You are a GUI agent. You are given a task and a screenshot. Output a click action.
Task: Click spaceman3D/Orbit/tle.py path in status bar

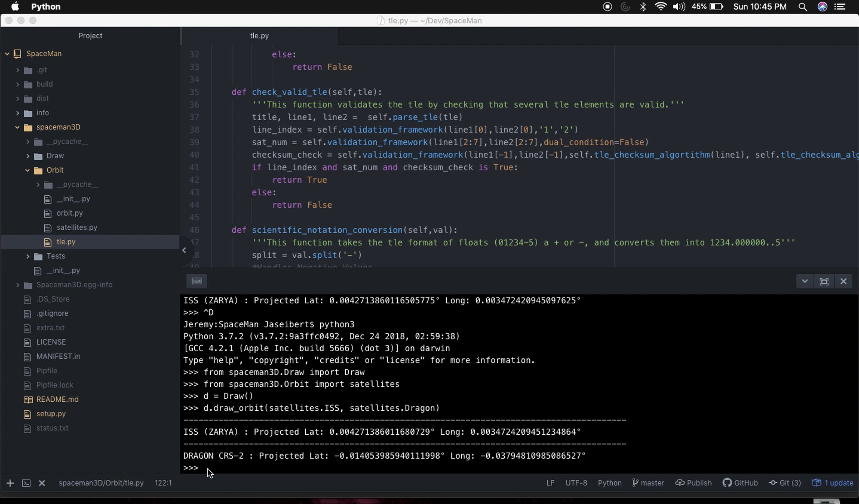coord(101,483)
